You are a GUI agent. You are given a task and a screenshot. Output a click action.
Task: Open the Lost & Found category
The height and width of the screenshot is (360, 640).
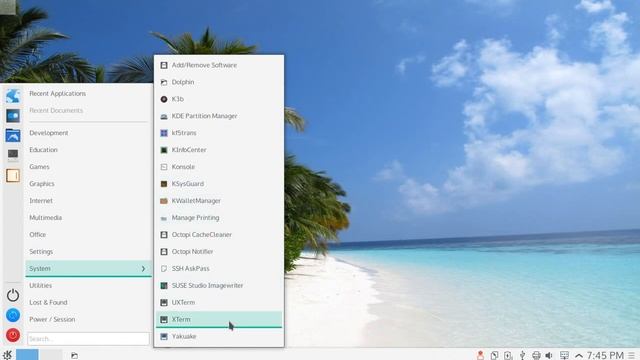click(88, 302)
